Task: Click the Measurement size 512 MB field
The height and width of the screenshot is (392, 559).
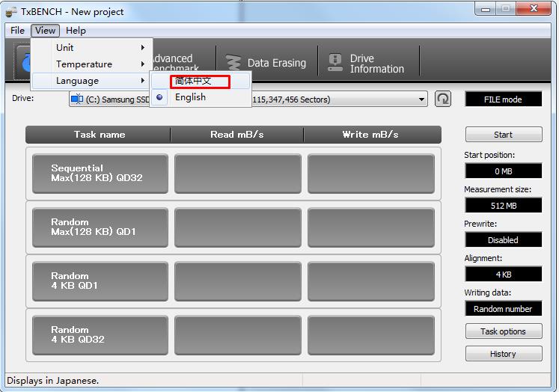Action: [x=503, y=206]
